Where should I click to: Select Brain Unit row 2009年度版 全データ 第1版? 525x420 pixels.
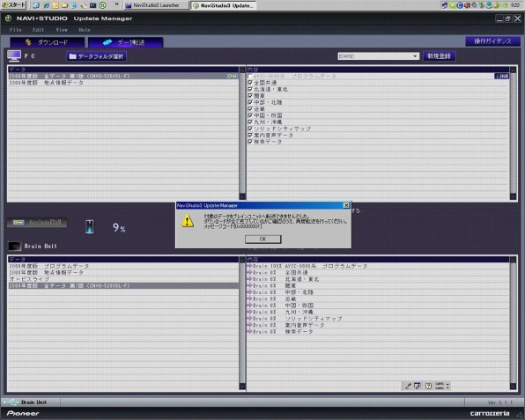pyautogui.click(x=123, y=286)
